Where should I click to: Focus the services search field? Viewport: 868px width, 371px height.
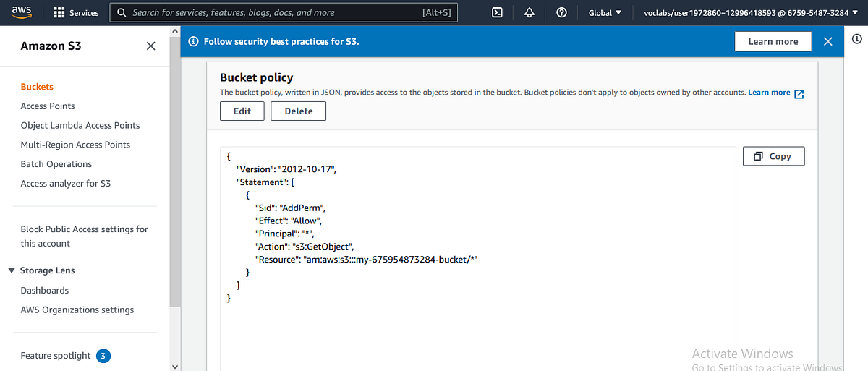pyautogui.click(x=284, y=13)
